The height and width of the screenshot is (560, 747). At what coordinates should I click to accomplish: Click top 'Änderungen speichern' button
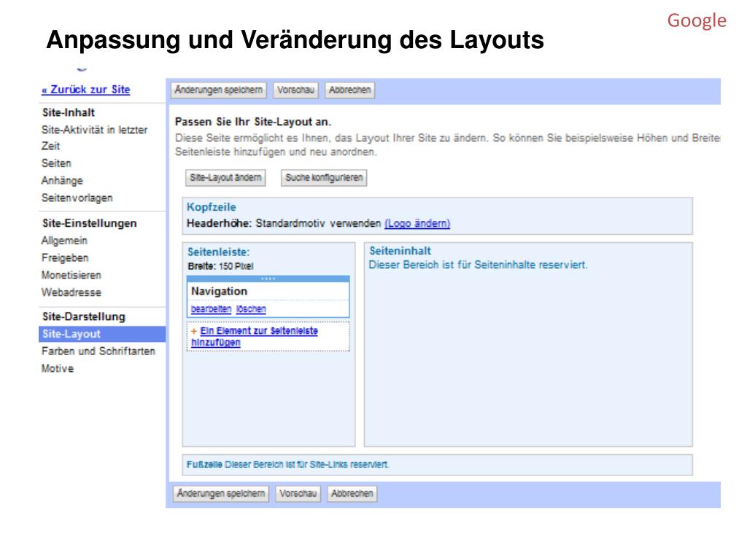coord(219,90)
